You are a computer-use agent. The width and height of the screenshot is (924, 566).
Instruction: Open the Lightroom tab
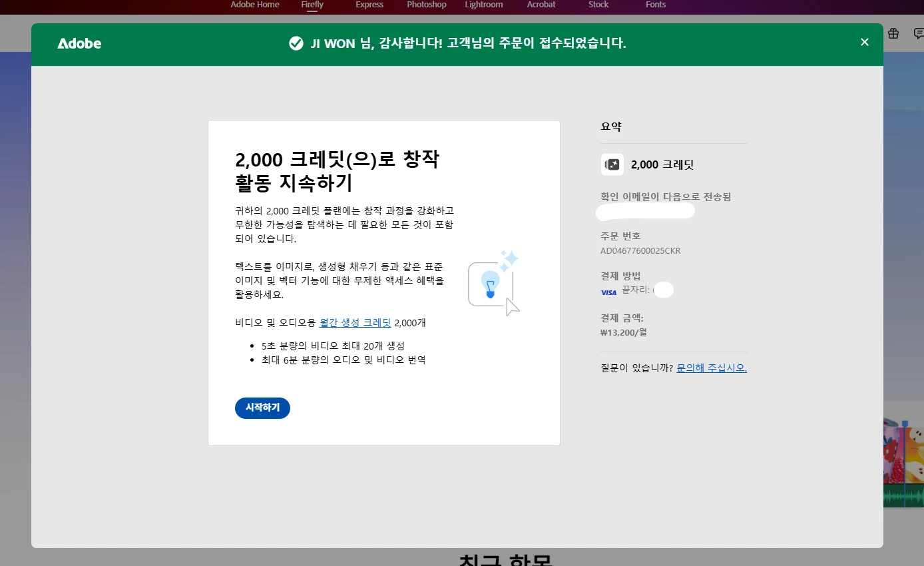[484, 5]
